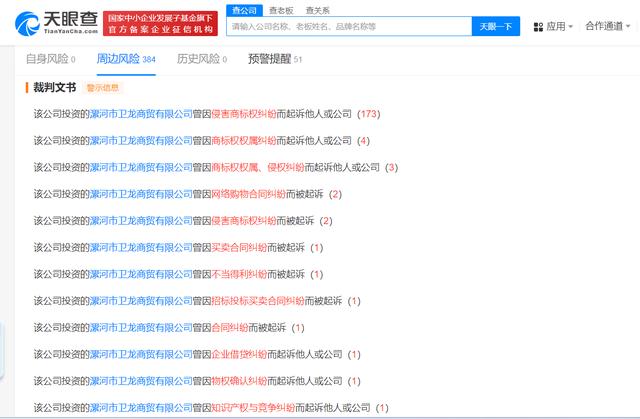Open 漯河市卫龙商贸有限公司 link in 物权确认纠纷 row
This screenshot has height=419, width=640.
[x=141, y=381]
